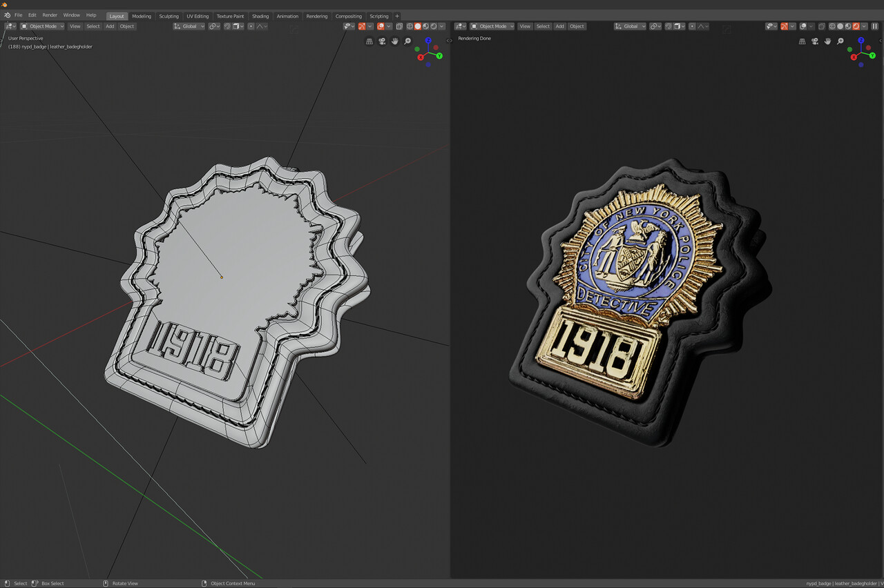
Task: Open editor type selector in right viewport
Action: [x=461, y=26]
